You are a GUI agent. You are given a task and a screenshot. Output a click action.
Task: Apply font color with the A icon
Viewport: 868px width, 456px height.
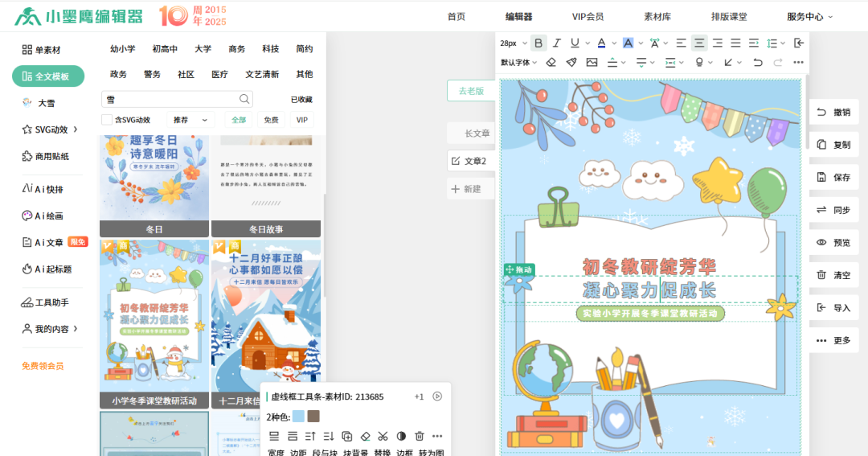click(601, 43)
